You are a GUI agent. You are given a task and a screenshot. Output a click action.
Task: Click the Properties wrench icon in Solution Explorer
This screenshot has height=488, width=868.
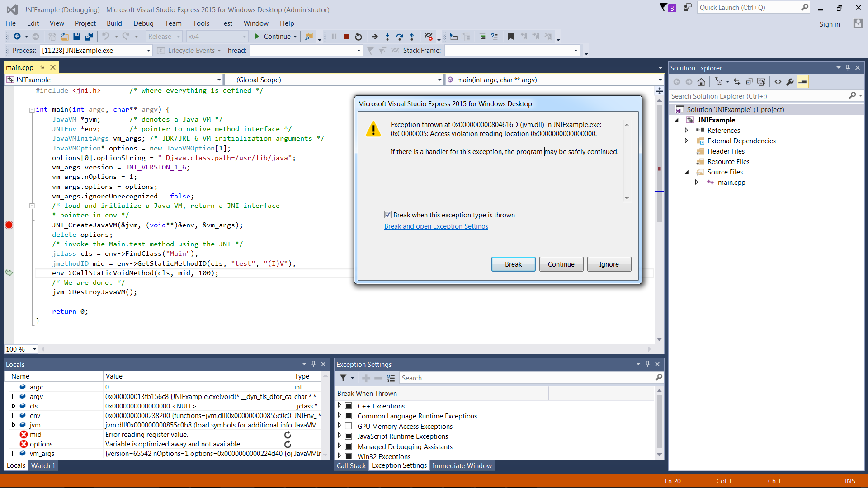[x=790, y=82]
